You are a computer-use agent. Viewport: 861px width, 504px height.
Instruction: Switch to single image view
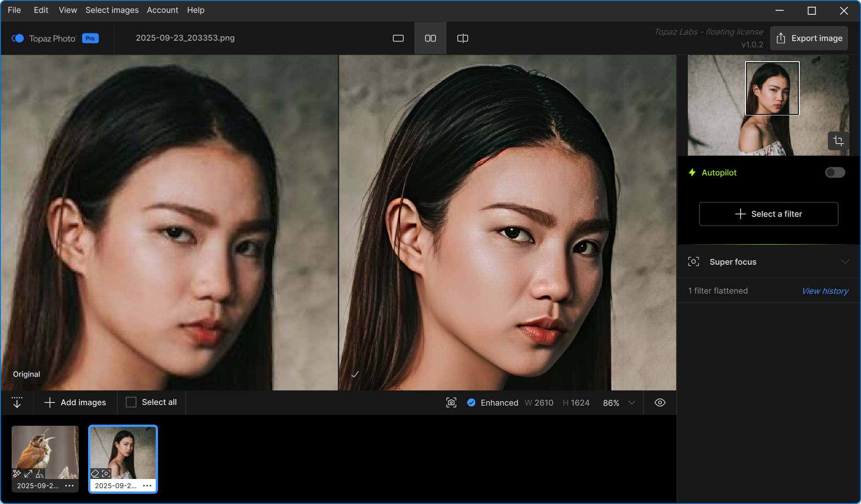398,38
